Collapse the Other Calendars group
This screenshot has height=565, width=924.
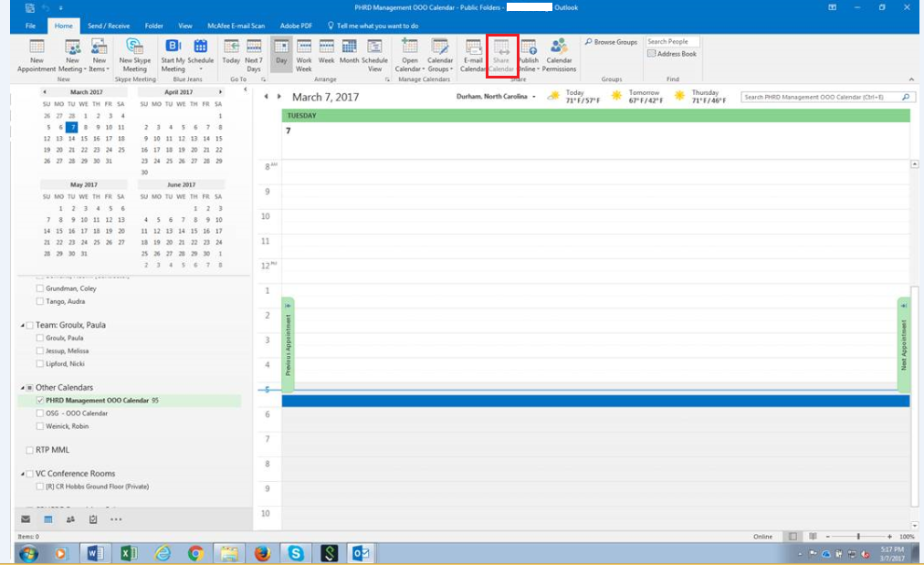(x=23, y=388)
